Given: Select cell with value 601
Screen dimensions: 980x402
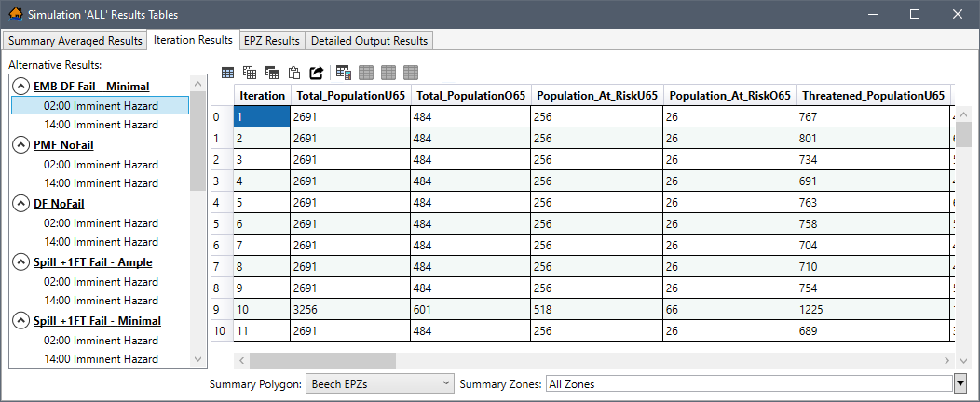Looking at the screenshot, I should [x=470, y=309].
